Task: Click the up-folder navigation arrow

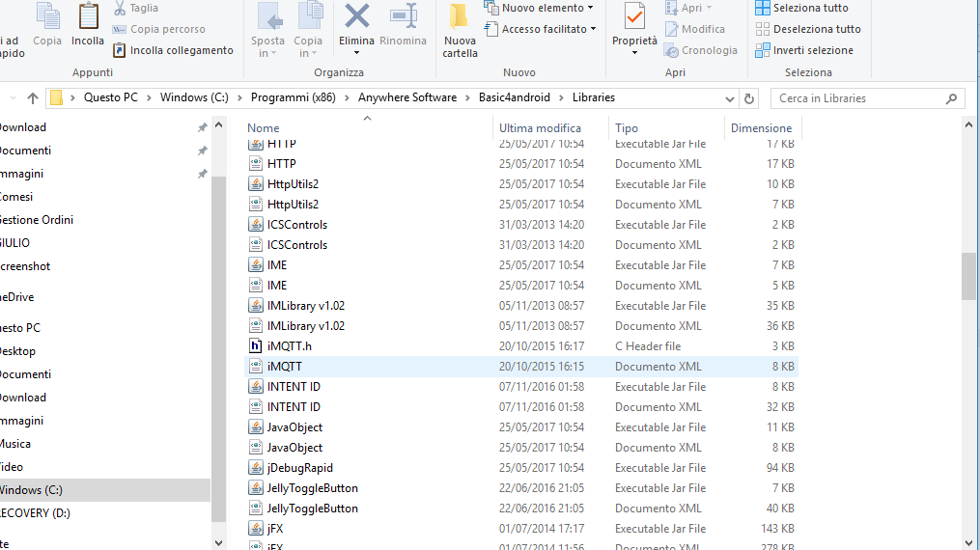Action: click(33, 98)
